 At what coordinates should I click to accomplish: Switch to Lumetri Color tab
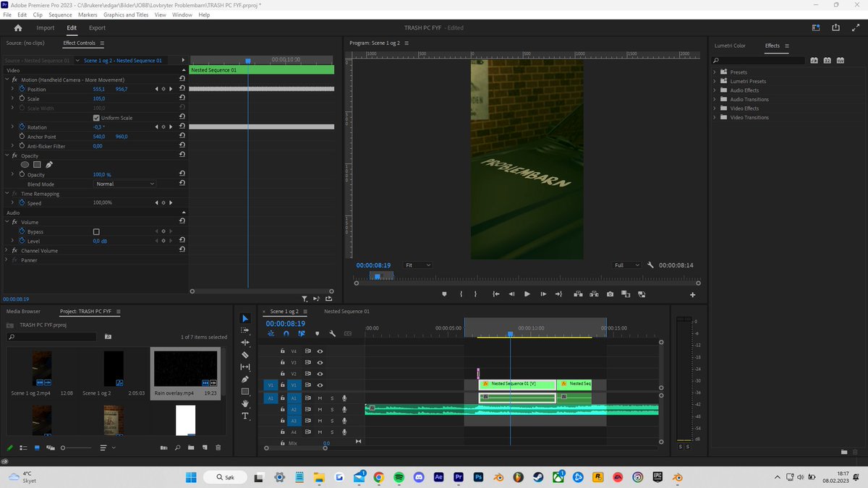(x=730, y=46)
